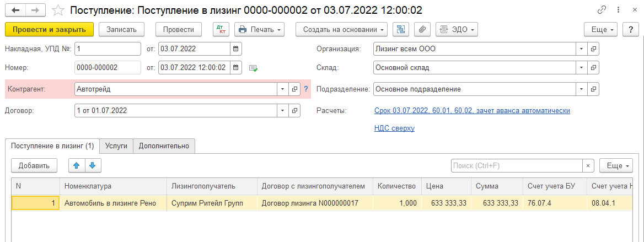Open calendar for invoice date field
644x242 pixels.
235,49
